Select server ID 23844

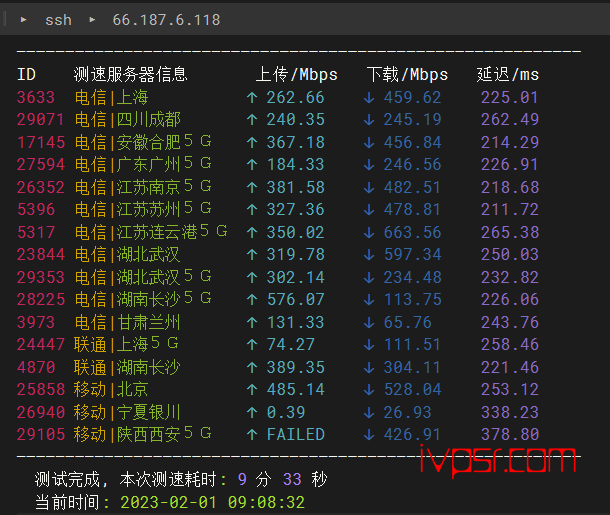[41, 254]
